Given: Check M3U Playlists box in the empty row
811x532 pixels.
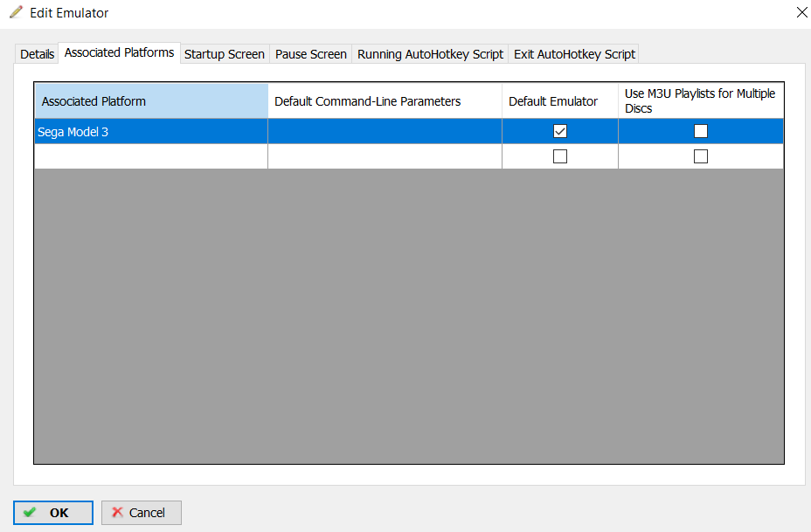Looking at the screenshot, I should [700, 156].
